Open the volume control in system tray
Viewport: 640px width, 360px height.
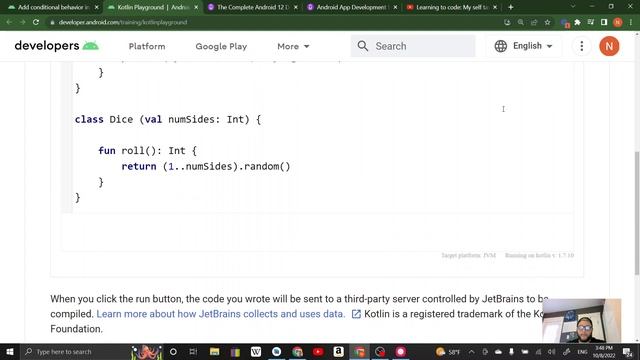[x=551, y=351]
